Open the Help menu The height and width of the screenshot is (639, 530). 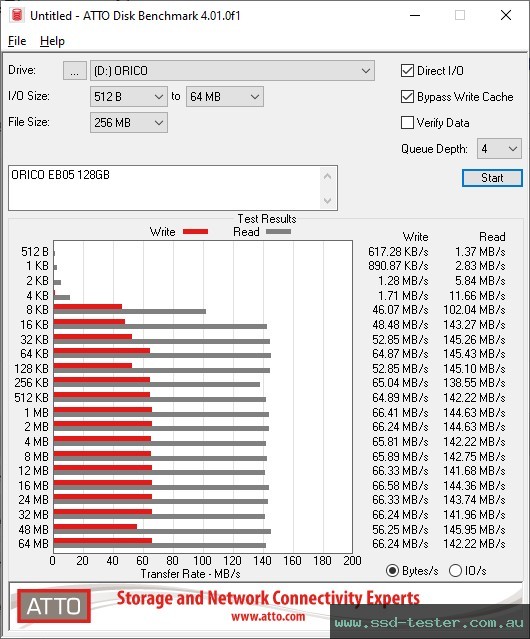[x=52, y=41]
